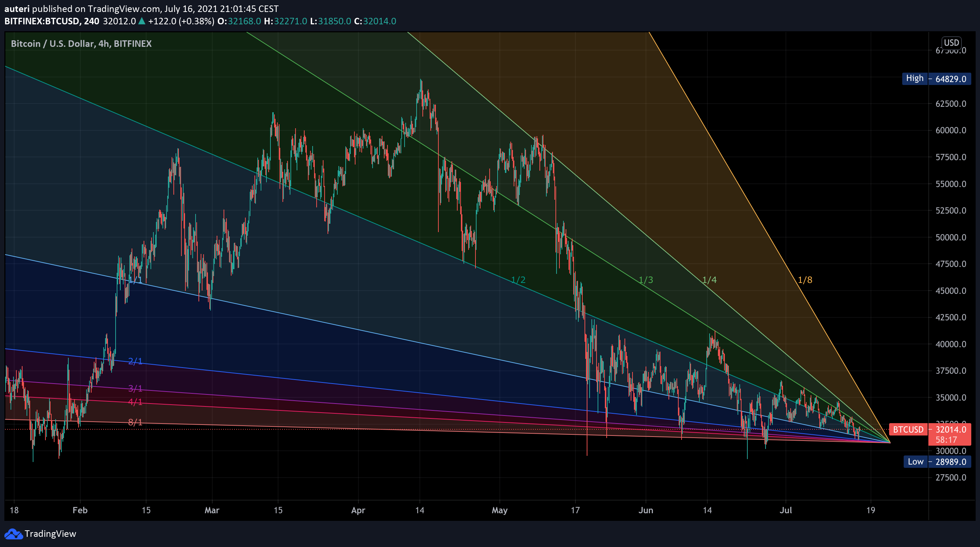The image size is (980, 547).
Task: Click the BITFINEX:BTCUSD, 240 symbol header
Action: (x=52, y=21)
